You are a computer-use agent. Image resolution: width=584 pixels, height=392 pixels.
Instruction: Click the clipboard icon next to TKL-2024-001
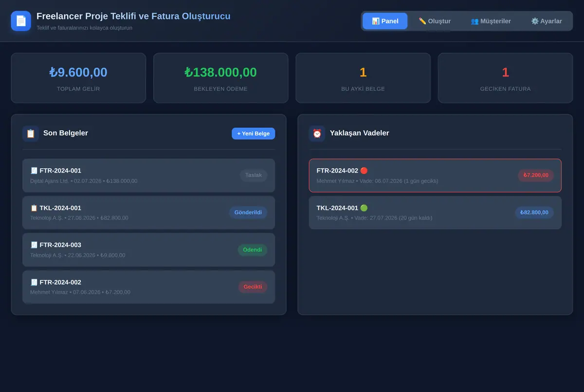[x=34, y=208]
